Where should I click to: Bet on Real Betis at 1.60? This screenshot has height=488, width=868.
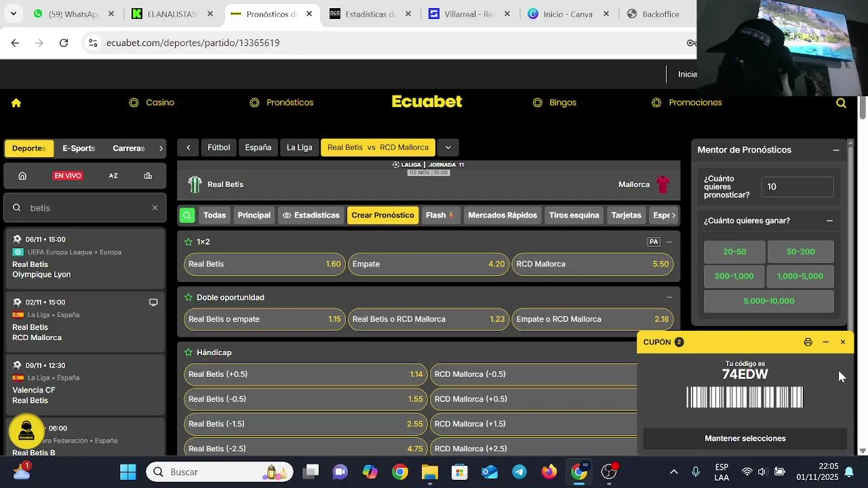pyautogui.click(x=264, y=264)
